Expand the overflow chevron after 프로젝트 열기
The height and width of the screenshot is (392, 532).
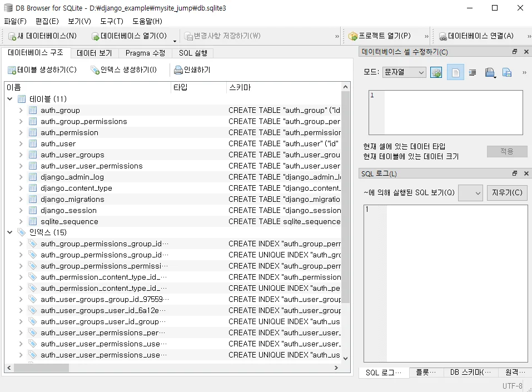pyautogui.click(x=426, y=36)
